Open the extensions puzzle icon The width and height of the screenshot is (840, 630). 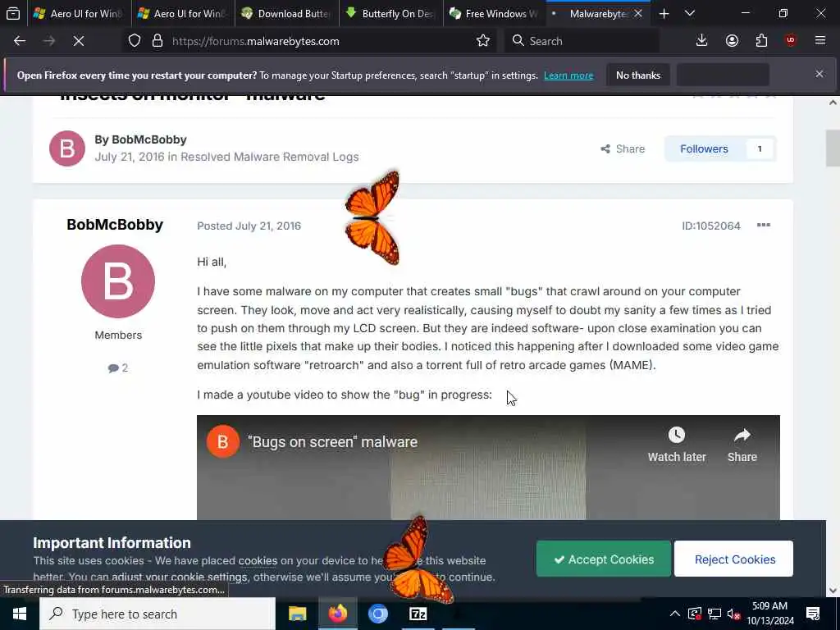pyautogui.click(x=761, y=41)
